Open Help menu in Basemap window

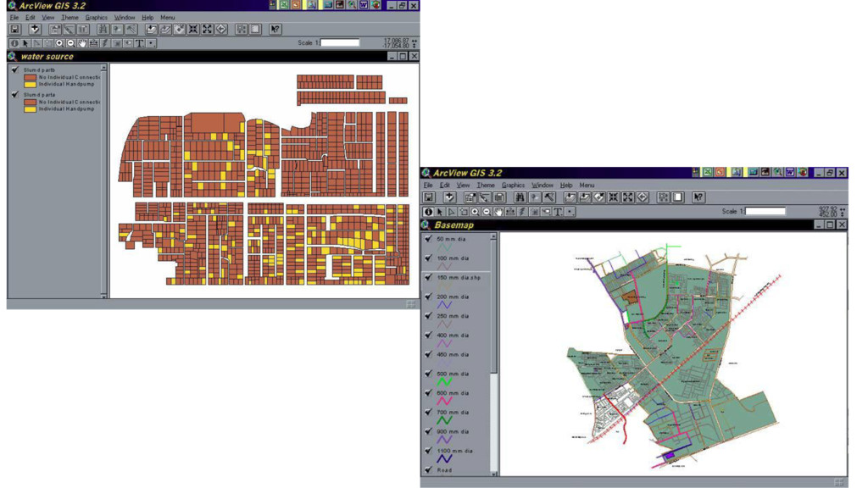[565, 186]
